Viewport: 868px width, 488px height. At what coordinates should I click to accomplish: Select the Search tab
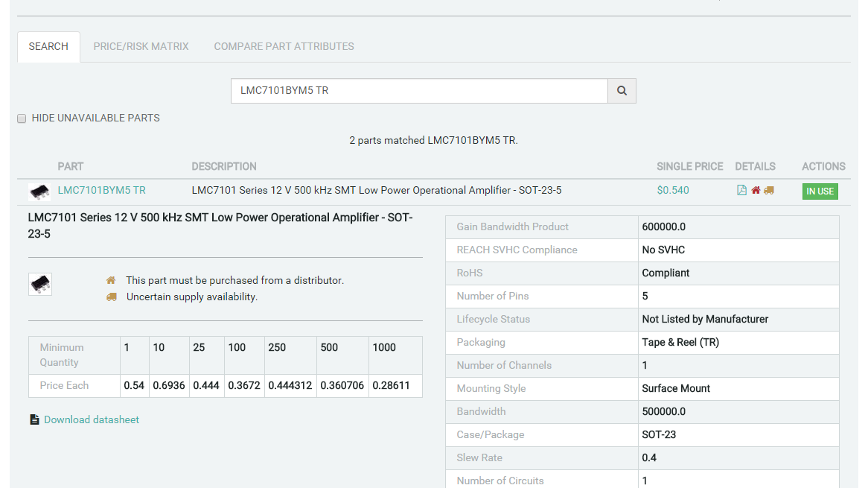tap(48, 46)
